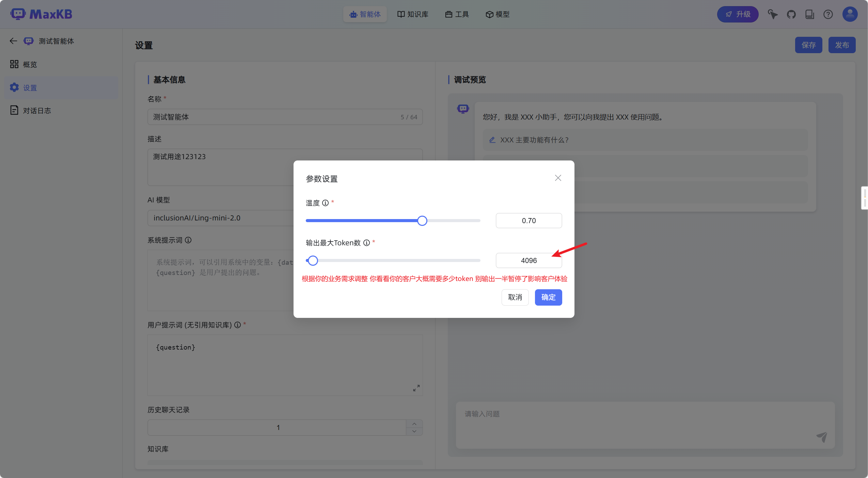Click the 确定 button in dialog
The image size is (868, 478).
click(548, 297)
